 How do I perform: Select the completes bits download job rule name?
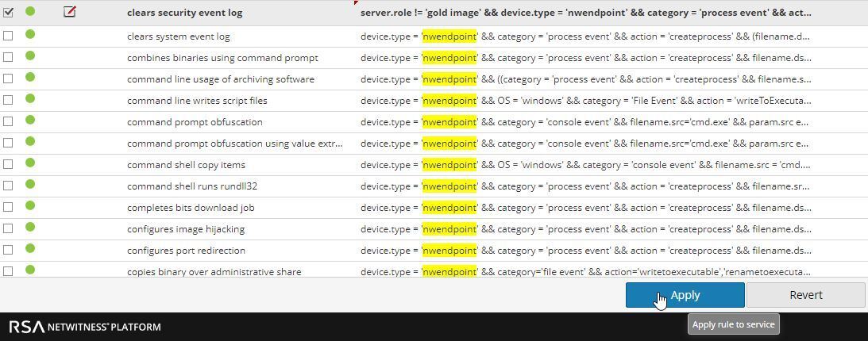(x=191, y=208)
